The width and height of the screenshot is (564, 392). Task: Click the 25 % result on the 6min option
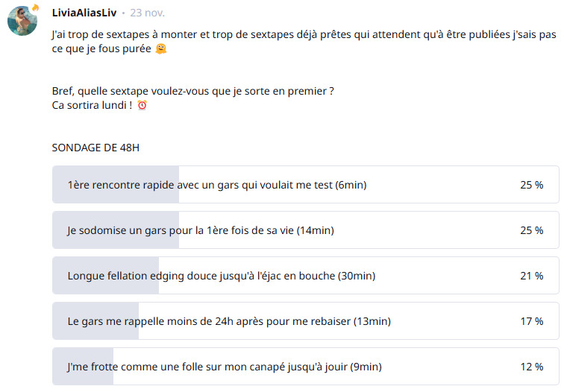pos(531,185)
